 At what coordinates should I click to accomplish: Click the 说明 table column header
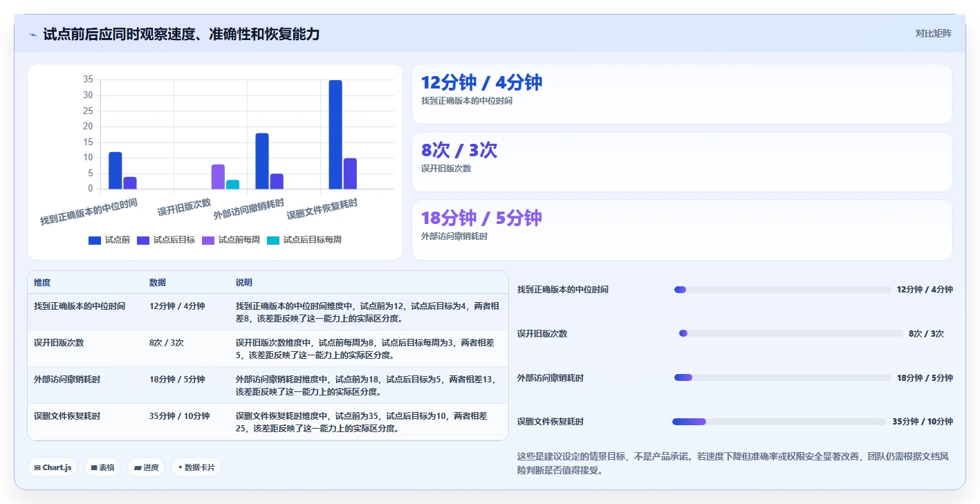point(244,283)
